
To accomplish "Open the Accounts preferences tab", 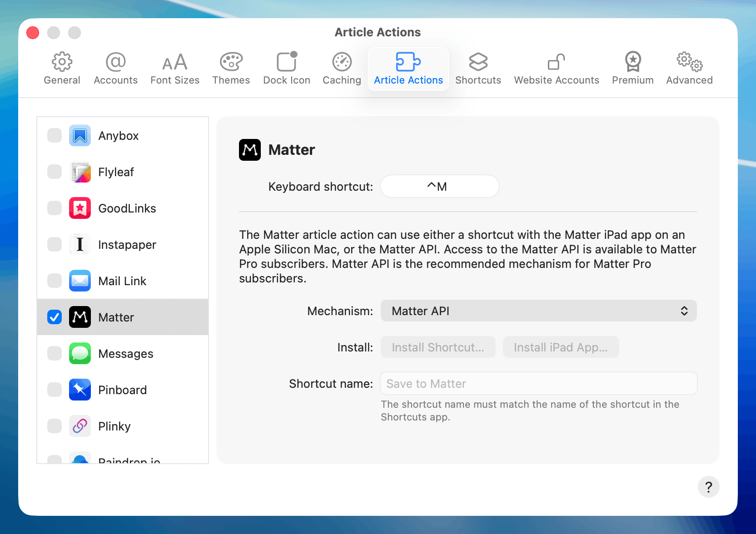I will pyautogui.click(x=115, y=69).
